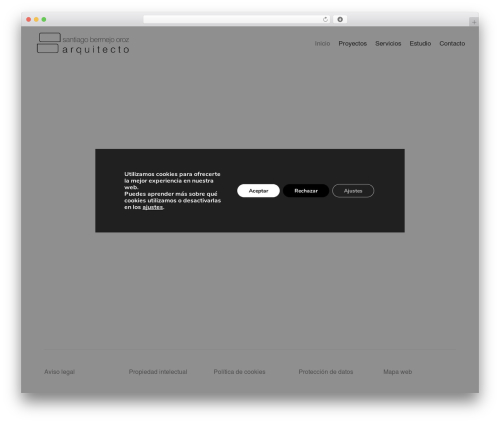The height and width of the screenshot is (423, 500).
Task: Click the red close window button
Action: tap(29, 20)
